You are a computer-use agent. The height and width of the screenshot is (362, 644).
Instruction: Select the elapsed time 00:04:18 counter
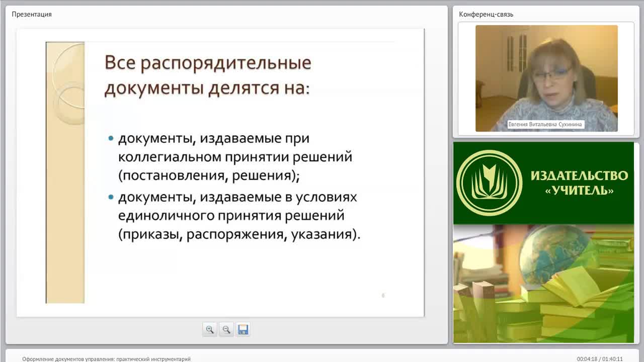pyautogui.click(x=587, y=359)
